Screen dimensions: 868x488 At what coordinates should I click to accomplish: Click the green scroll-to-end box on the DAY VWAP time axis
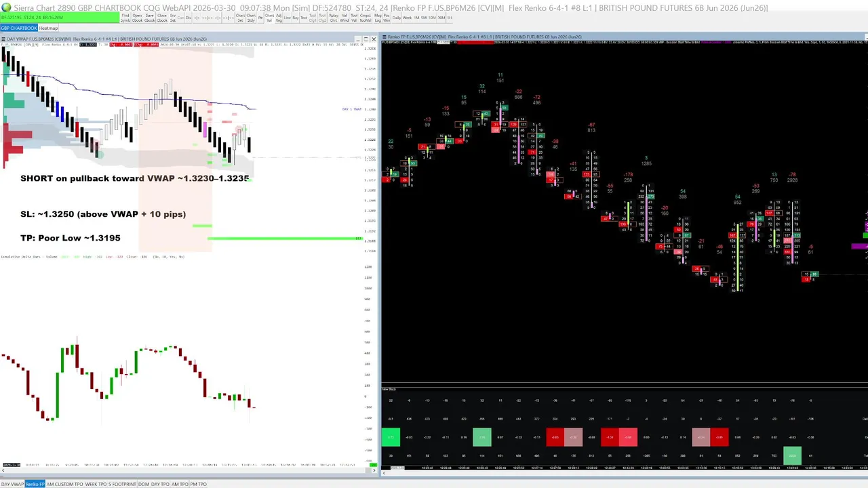coord(372,464)
